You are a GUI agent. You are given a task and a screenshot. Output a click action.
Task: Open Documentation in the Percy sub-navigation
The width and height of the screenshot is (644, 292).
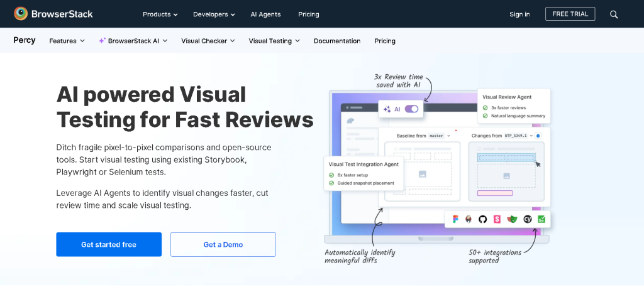coord(337,41)
